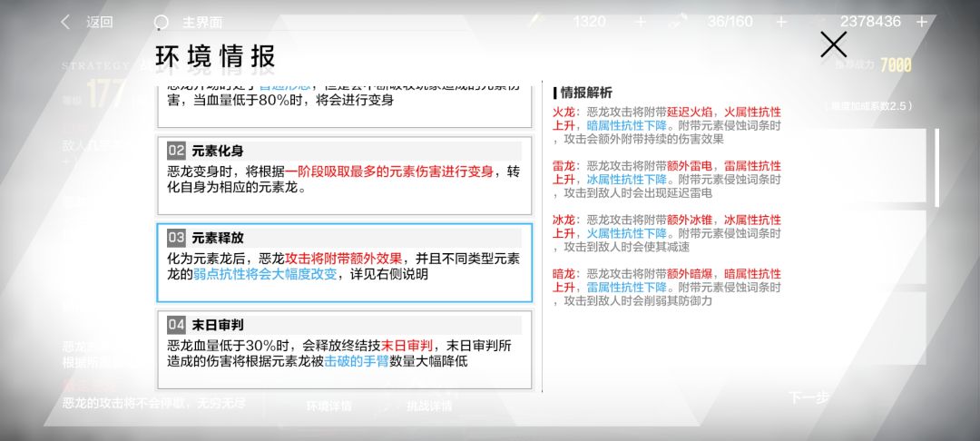Add stamina with plus beside 36/160

click(780, 22)
